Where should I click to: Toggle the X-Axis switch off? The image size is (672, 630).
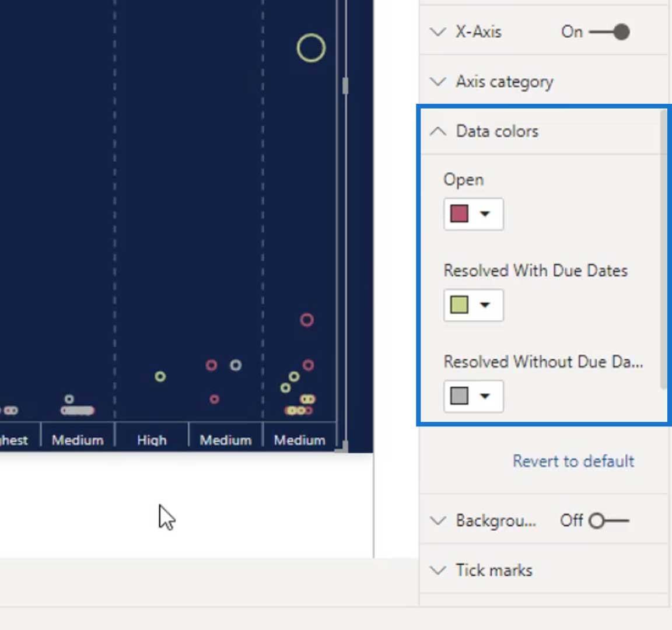[610, 32]
